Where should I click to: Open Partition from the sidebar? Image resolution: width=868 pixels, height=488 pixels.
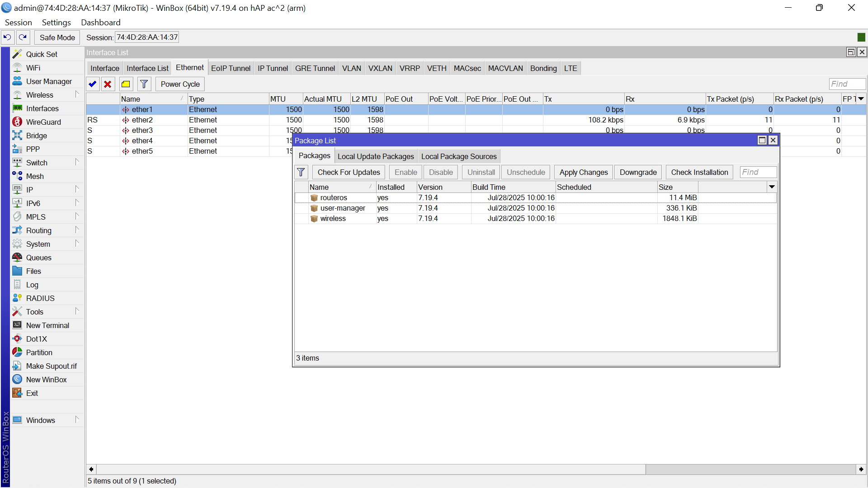(39, 352)
